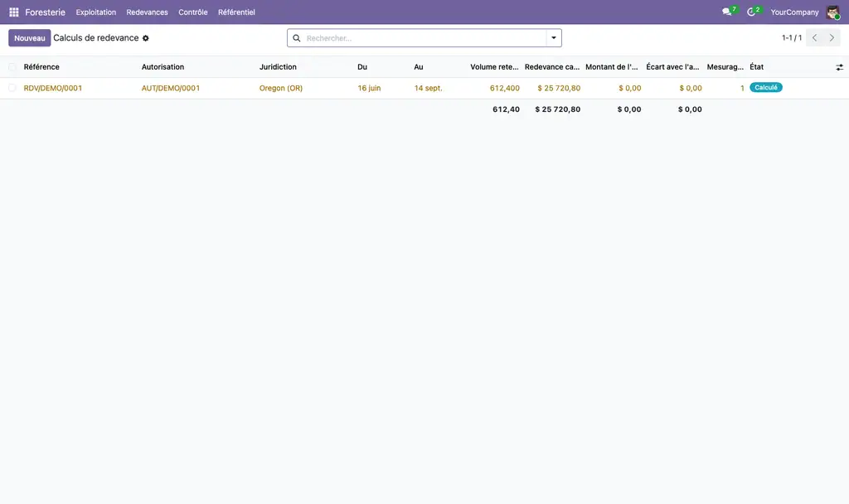The width and height of the screenshot is (849, 504).
Task: Click the 612,400 volume cell
Action: (x=505, y=88)
